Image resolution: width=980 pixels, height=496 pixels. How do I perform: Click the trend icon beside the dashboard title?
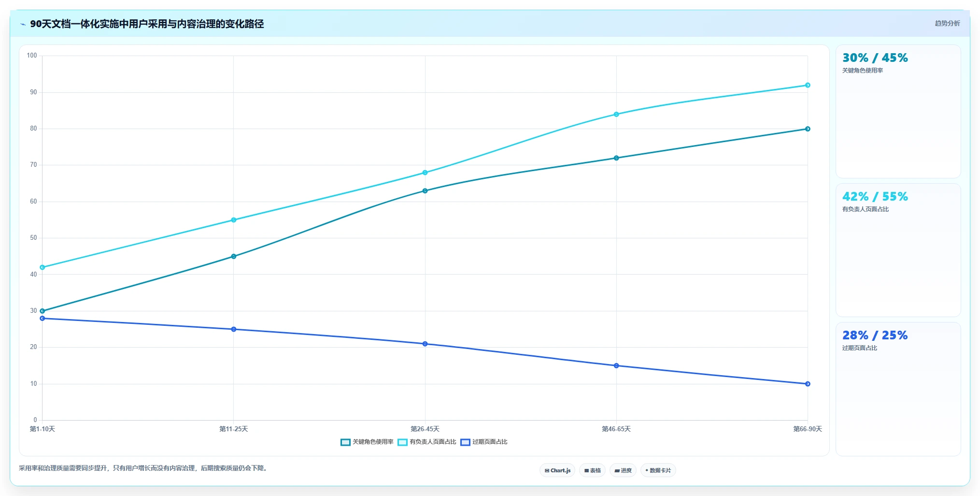pyautogui.click(x=23, y=24)
